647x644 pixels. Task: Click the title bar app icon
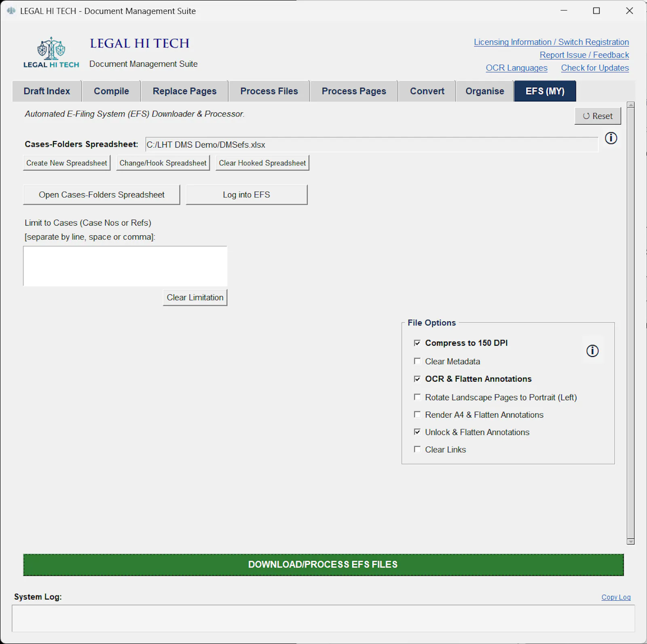pyautogui.click(x=11, y=11)
